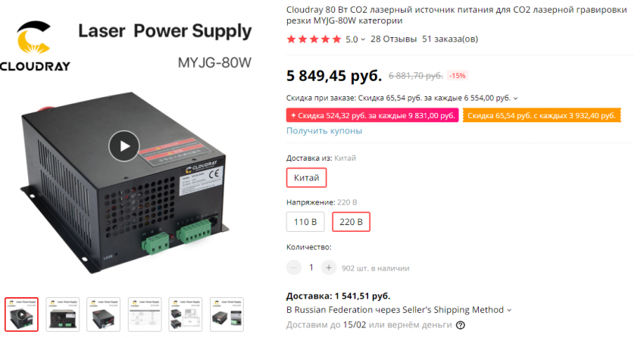The height and width of the screenshot is (338, 644).
Task: Open the 28 Отзывы reviews link
Action: [393, 39]
